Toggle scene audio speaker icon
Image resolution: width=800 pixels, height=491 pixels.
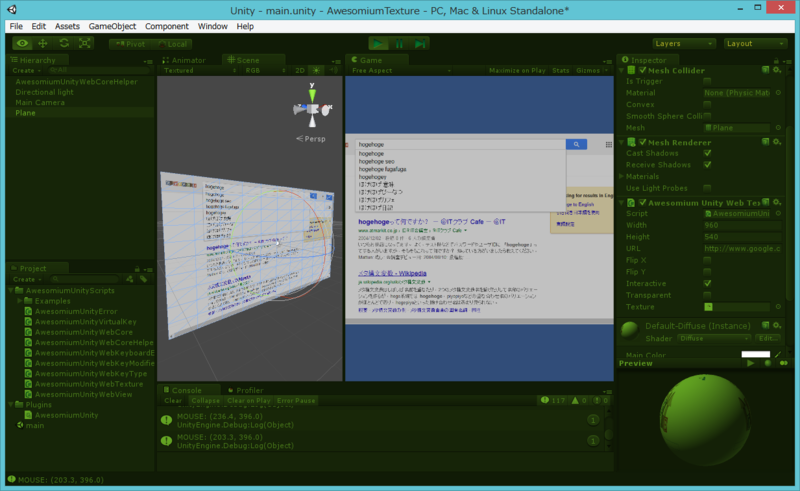333,70
